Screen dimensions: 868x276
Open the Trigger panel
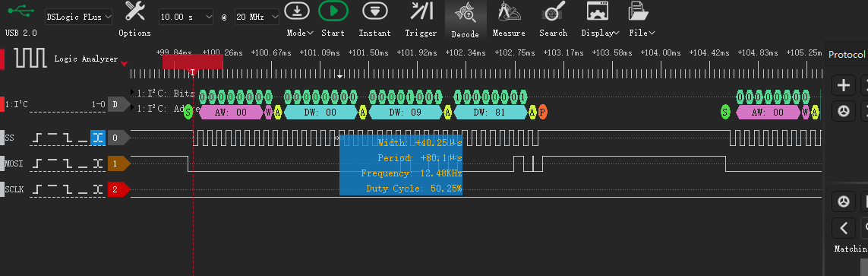pos(421,20)
